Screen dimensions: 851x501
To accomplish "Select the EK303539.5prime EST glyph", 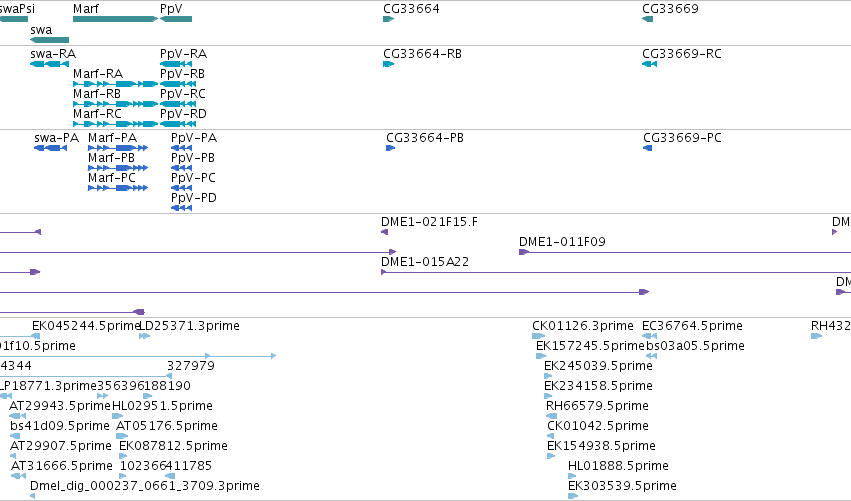I will pyautogui.click(x=573, y=496).
